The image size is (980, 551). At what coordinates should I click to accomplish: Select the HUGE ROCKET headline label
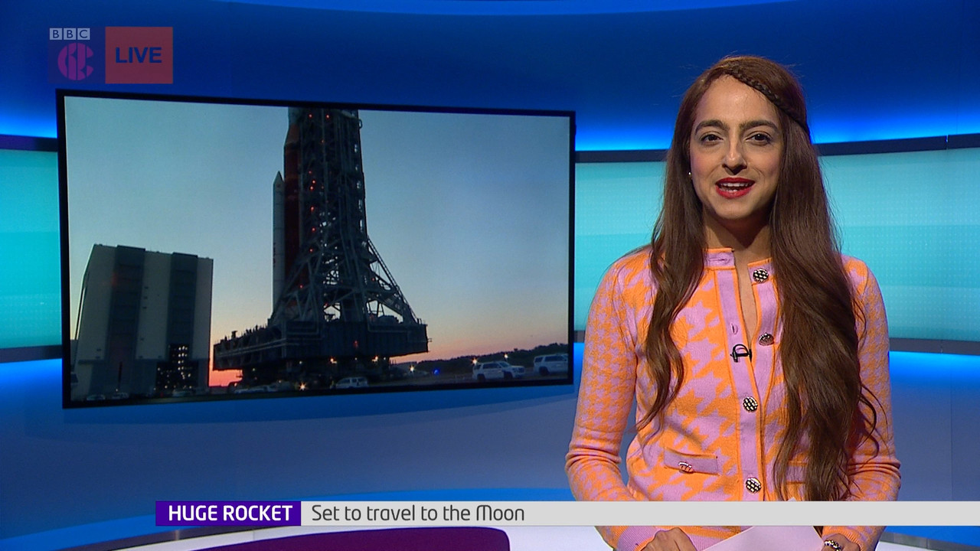(x=229, y=514)
